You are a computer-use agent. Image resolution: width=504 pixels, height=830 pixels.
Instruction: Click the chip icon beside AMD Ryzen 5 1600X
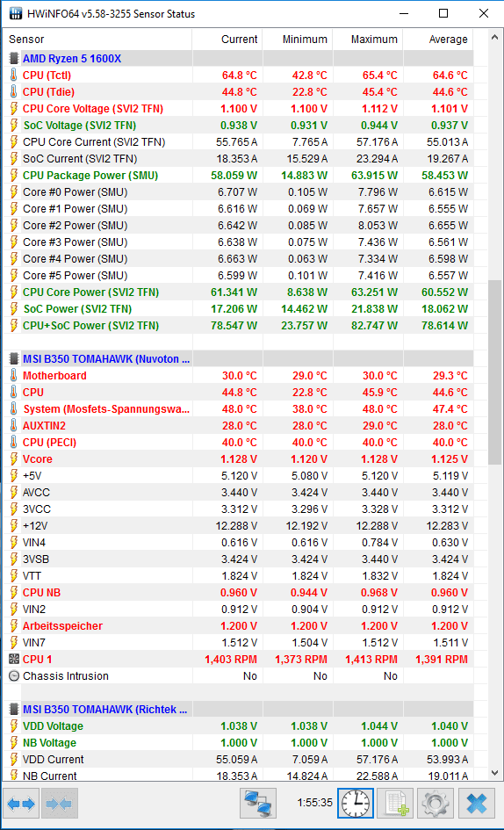(14, 59)
